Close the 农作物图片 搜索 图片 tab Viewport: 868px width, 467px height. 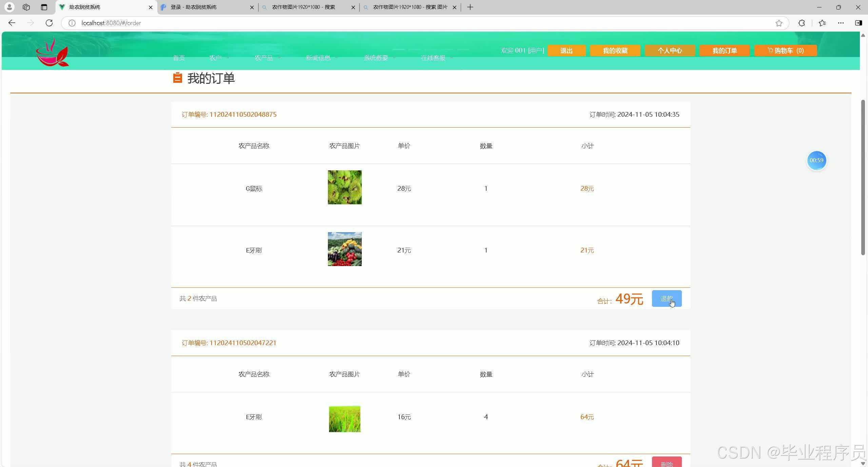(454, 7)
